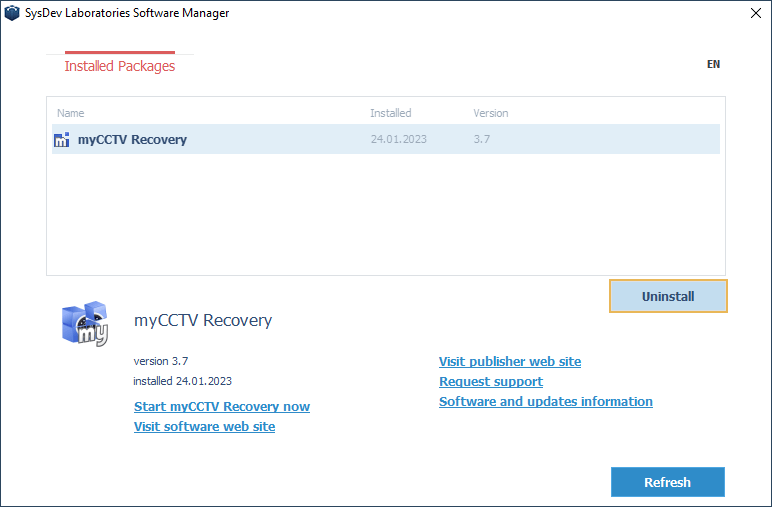This screenshot has height=507, width=772.
Task: Click the 'version 3.7' details text
Action: tap(161, 361)
